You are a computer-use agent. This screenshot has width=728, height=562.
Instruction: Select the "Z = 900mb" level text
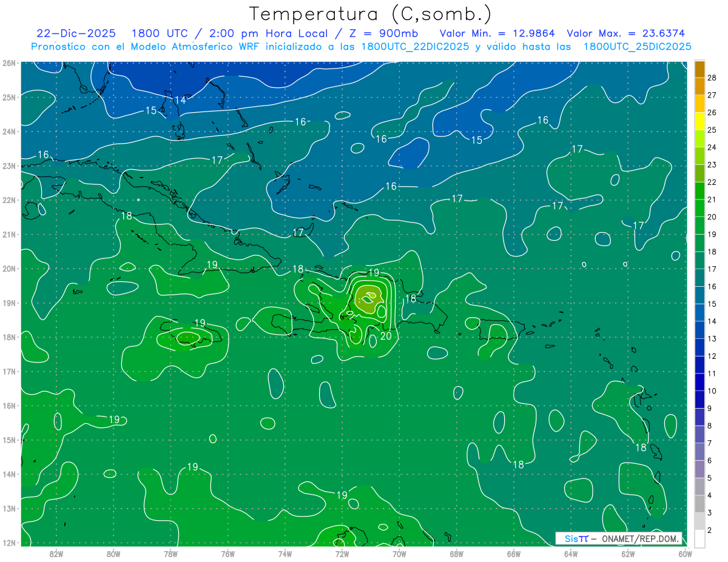coord(385,33)
